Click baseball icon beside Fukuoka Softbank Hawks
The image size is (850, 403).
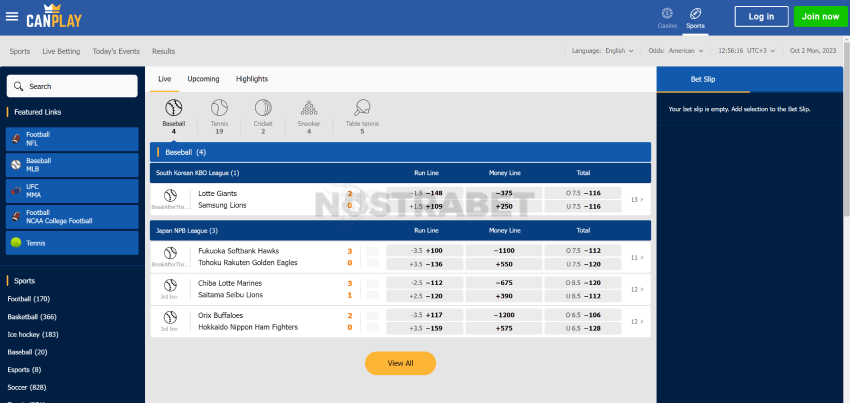pyautogui.click(x=171, y=253)
